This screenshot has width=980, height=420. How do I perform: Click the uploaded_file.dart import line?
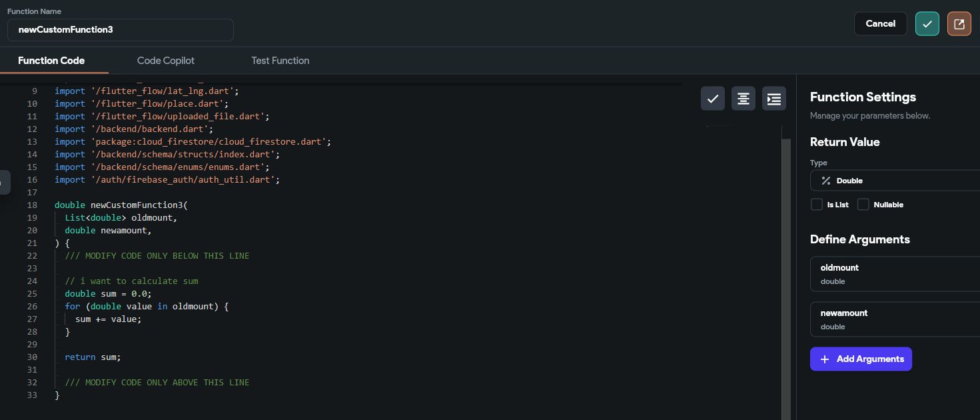tap(162, 116)
